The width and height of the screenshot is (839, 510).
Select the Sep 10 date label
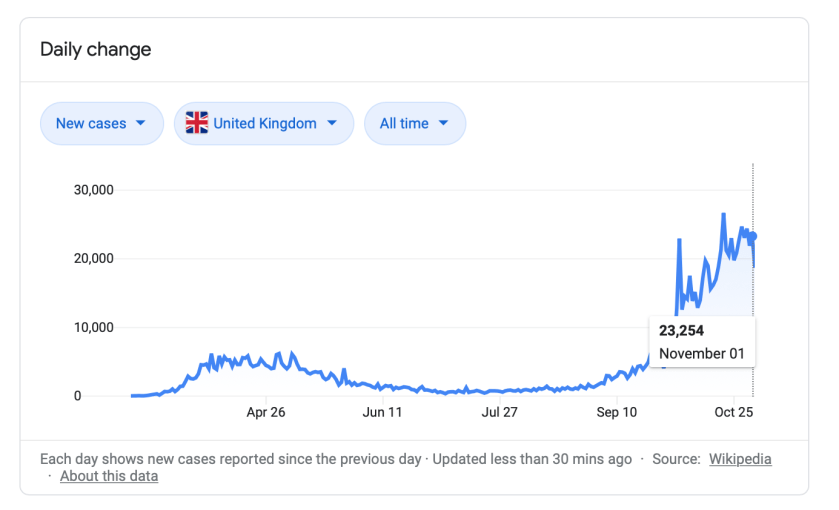point(616,412)
